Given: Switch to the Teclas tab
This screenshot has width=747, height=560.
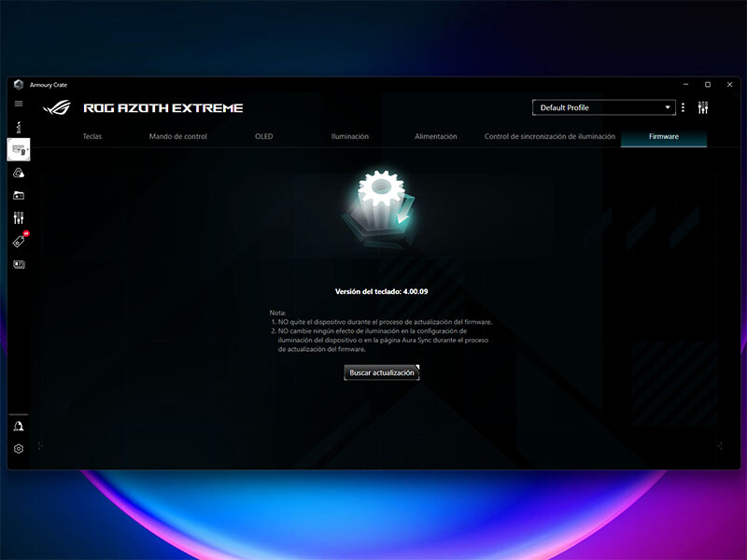Looking at the screenshot, I should (92, 136).
